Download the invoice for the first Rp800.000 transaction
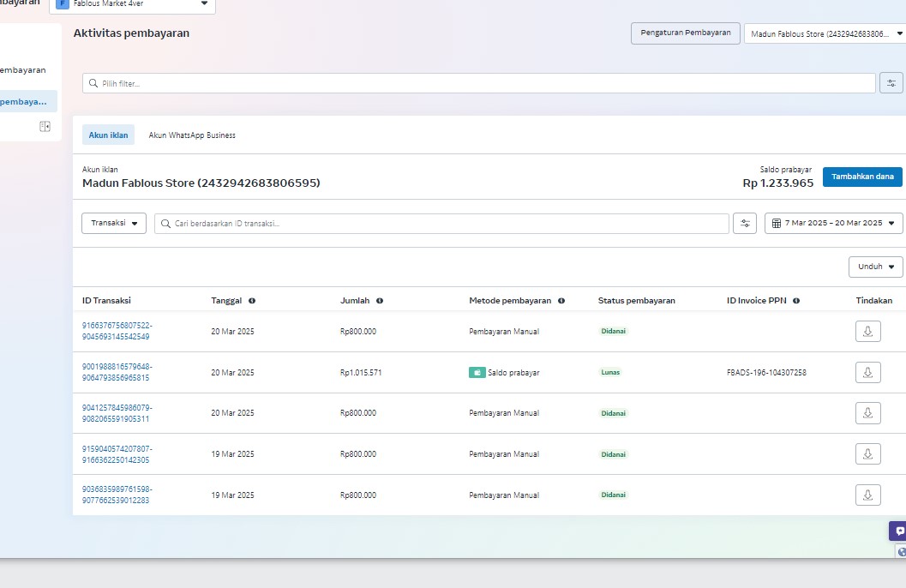 867,331
